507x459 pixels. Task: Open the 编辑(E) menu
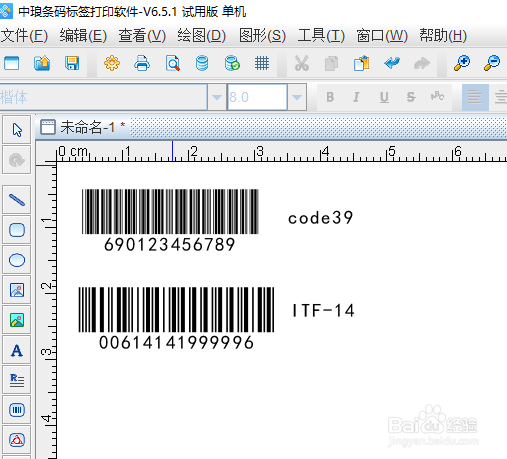tap(83, 36)
